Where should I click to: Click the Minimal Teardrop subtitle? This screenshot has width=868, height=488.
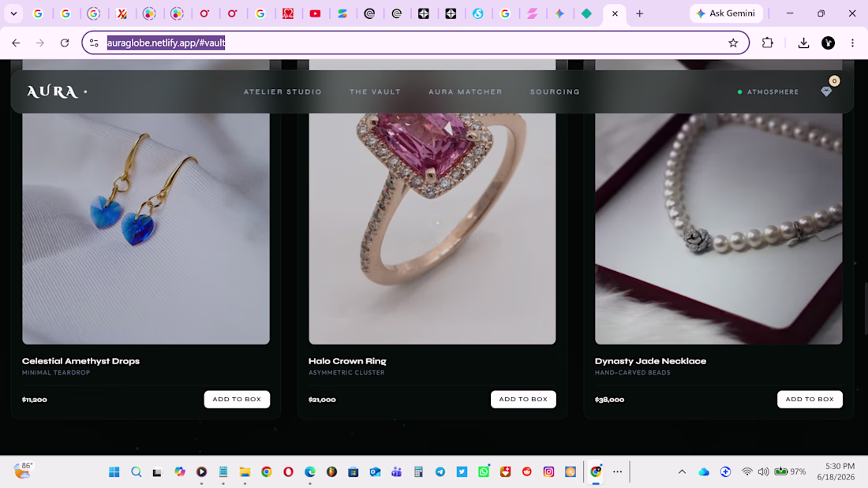(56, 372)
